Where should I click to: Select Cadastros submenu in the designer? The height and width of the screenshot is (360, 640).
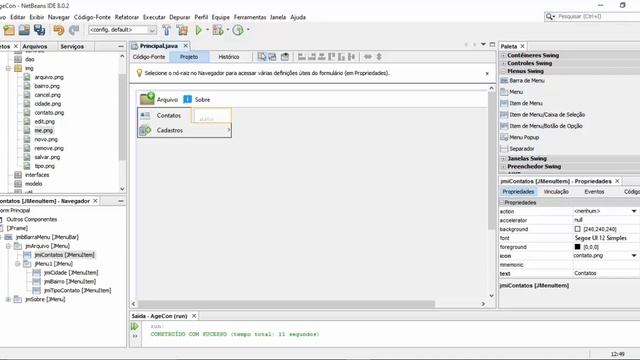click(x=184, y=131)
